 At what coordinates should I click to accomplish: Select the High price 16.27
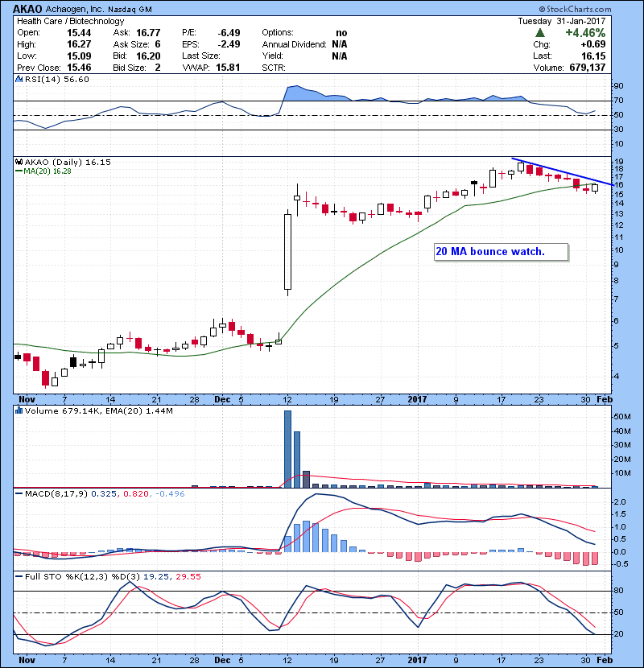(79, 44)
